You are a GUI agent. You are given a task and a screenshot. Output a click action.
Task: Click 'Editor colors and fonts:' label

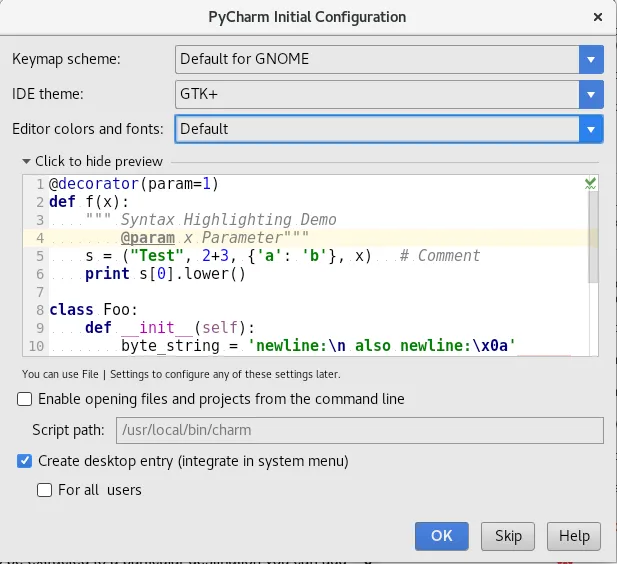point(88,129)
